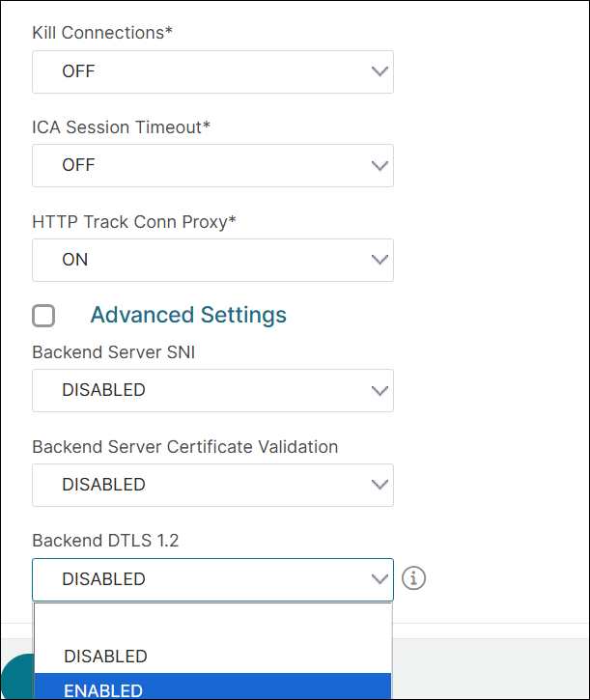
Task: Choose DISABLED in the open option list
Action: [x=212, y=657]
